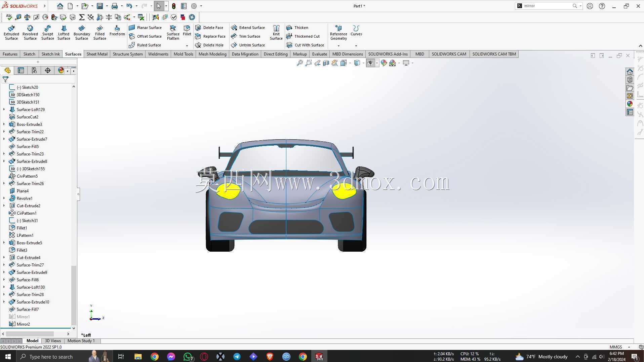Expand the Boss-Extrude3 feature

click(4, 124)
